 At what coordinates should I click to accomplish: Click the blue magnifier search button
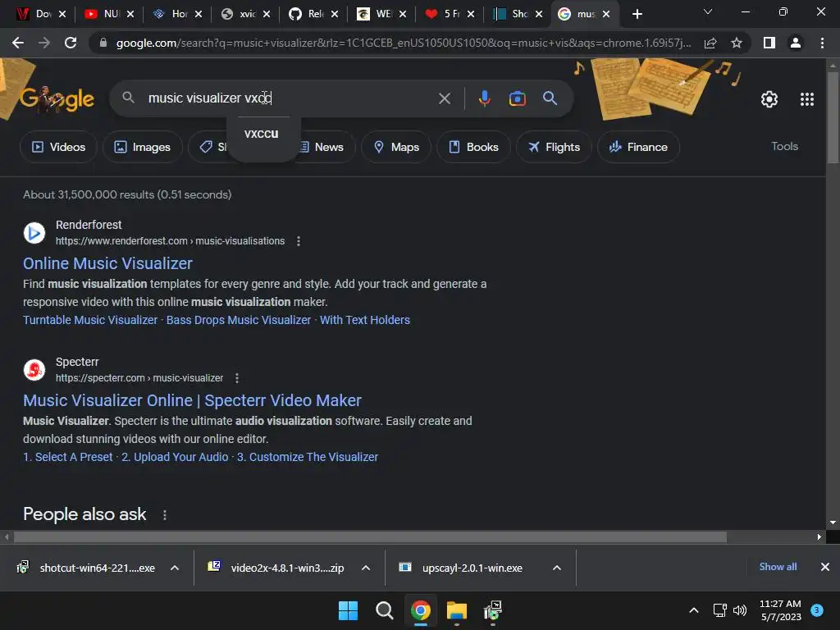550,98
